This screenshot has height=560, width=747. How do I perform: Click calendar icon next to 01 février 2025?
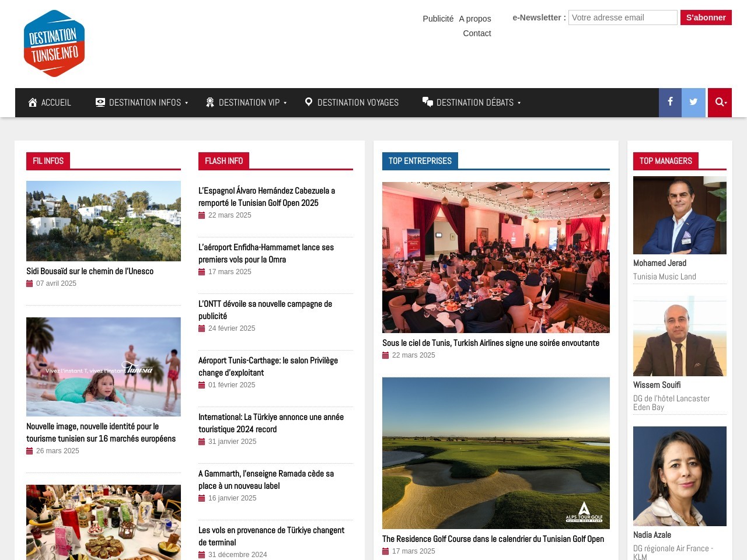click(x=202, y=385)
